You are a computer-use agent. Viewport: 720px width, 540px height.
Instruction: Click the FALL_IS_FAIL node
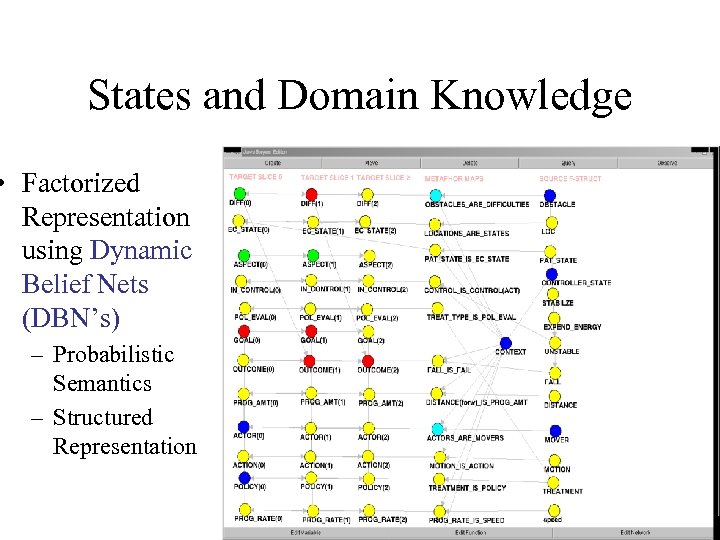tap(438, 361)
